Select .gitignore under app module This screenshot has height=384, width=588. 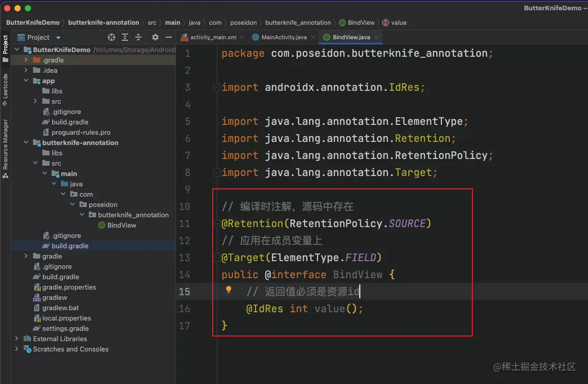tap(61, 111)
